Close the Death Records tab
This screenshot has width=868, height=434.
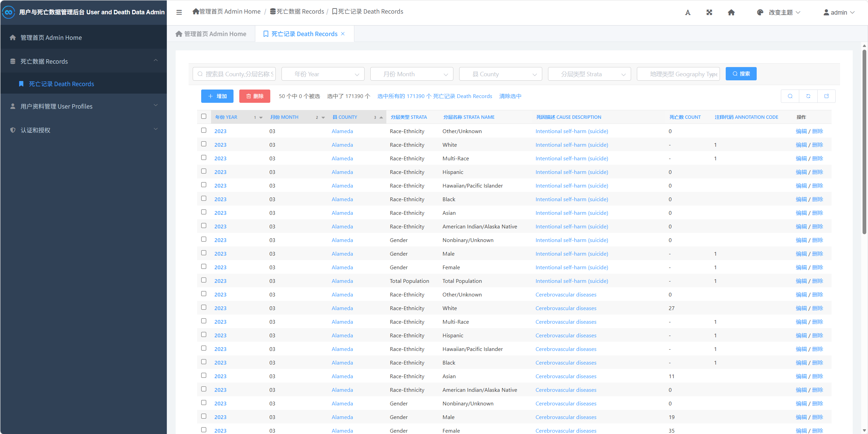(343, 34)
